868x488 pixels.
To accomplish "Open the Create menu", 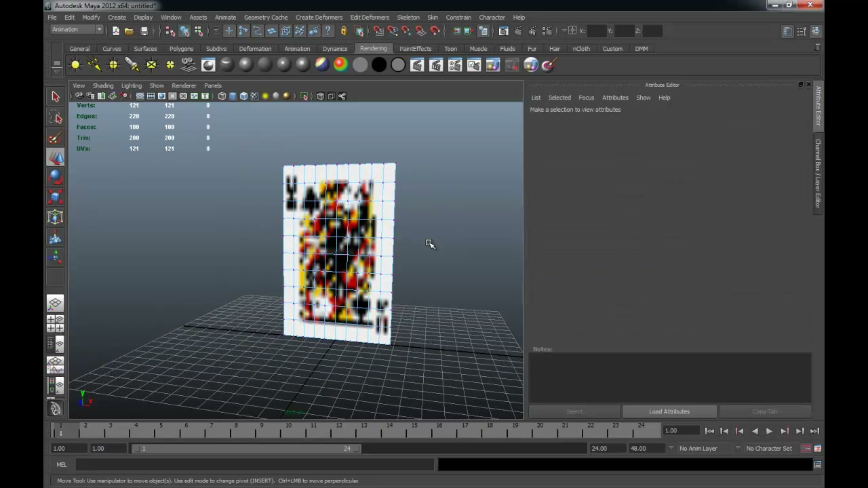I will pyautogui.click(x=117, y=17).
